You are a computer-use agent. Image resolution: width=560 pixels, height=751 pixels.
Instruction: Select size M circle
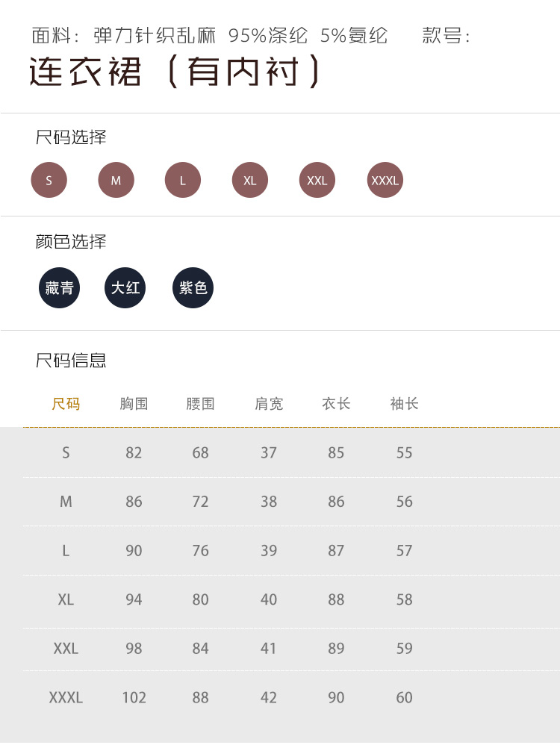[x=116, y=180]
